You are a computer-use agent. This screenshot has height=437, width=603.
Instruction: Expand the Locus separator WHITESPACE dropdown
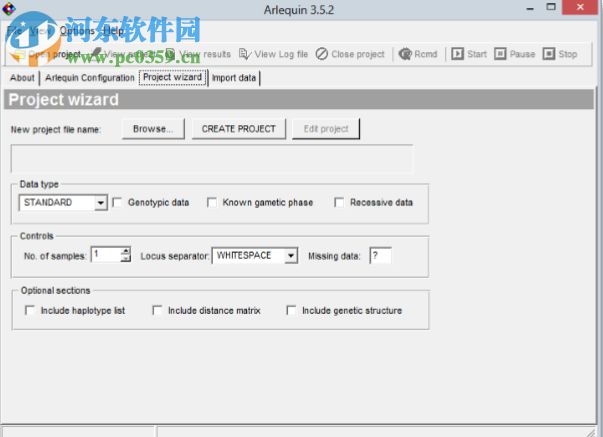click(291, 256)
